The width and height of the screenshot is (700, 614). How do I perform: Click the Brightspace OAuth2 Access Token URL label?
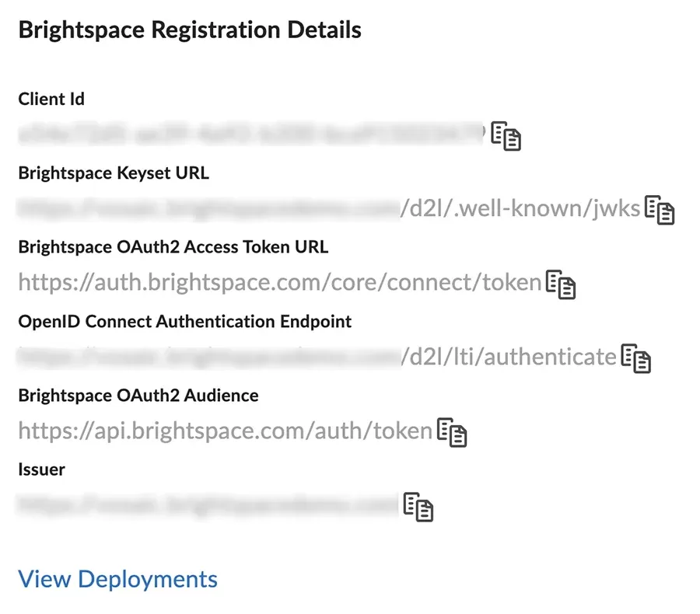point(173,246)
